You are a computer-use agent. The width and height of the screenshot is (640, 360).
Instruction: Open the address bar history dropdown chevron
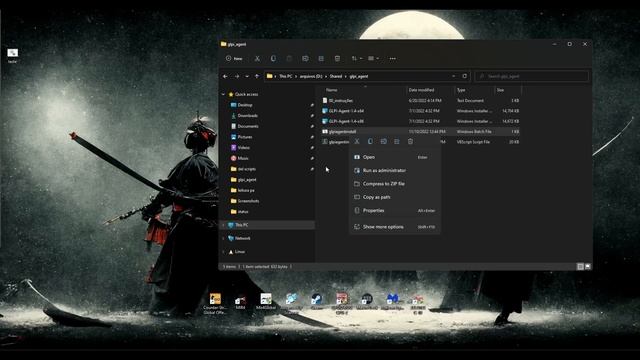pos(454,76)
